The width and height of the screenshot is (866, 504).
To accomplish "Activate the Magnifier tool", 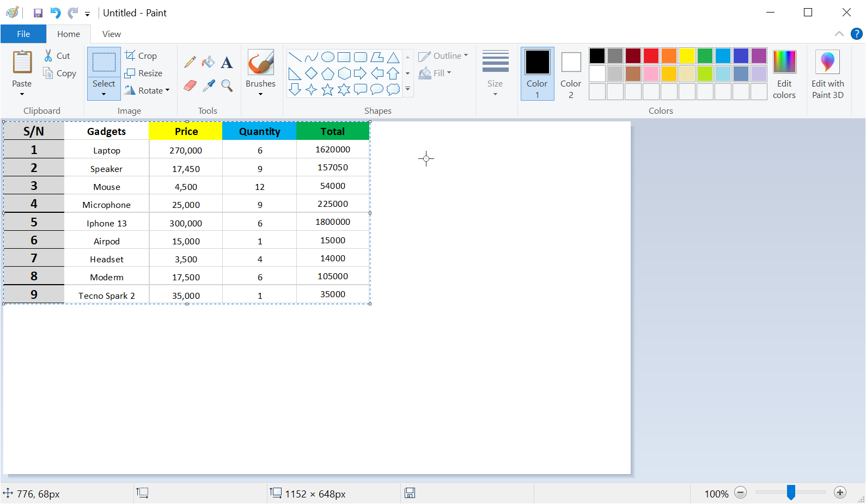I will (x=227, y=85).
